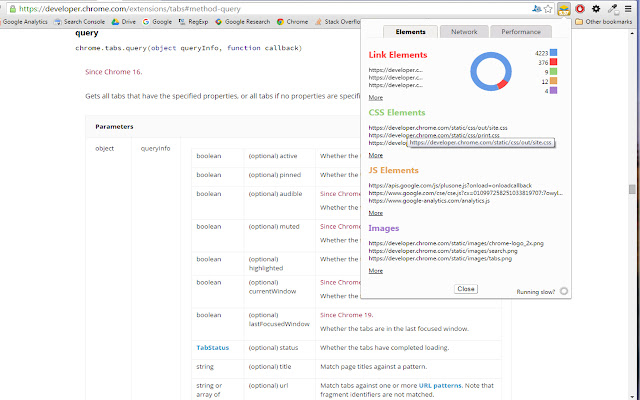
Task: Click the blue legend color swatch
Action: pos(553,52)
